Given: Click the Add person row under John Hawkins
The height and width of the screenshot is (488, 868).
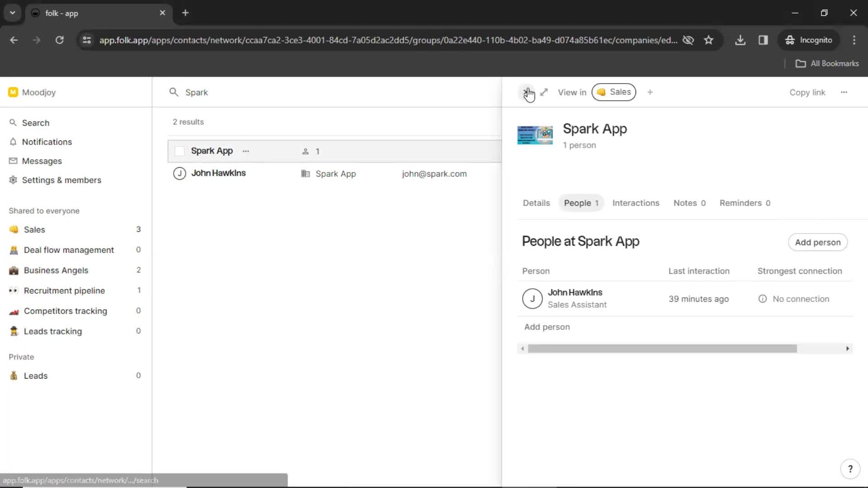Looking at the screenshot, I should coord(547,327).
